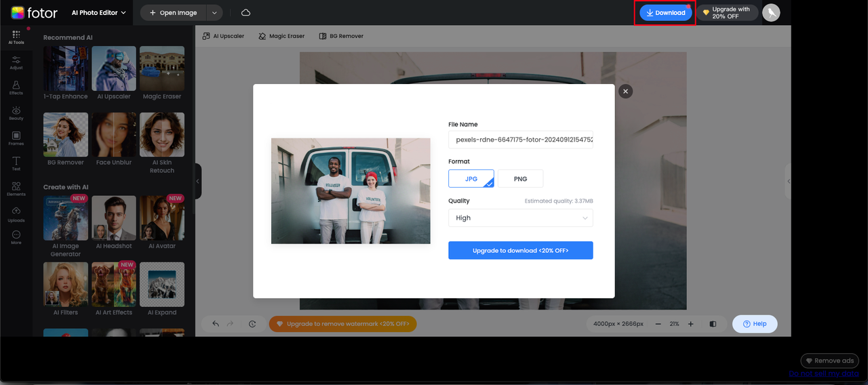This screenshot has height=385, width=868.
Task: Click the 21% zoom level value
Action: 675,324
